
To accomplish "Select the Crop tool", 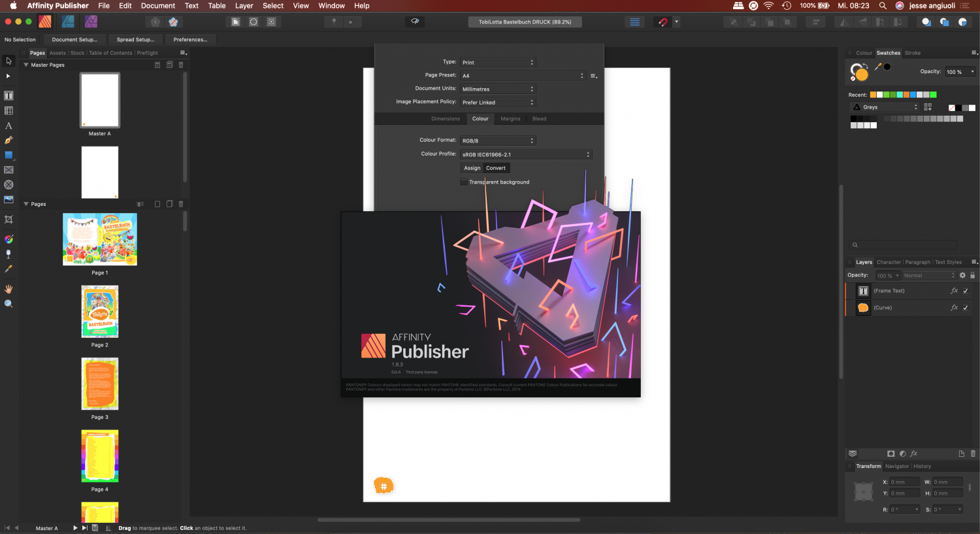I will click(8, 219).
